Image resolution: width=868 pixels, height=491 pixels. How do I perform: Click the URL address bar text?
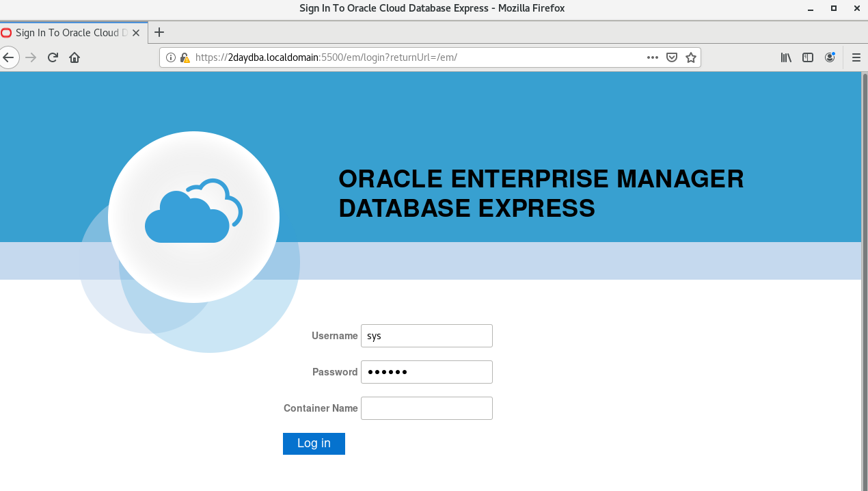pyautogui.click(x=326, y=57)
